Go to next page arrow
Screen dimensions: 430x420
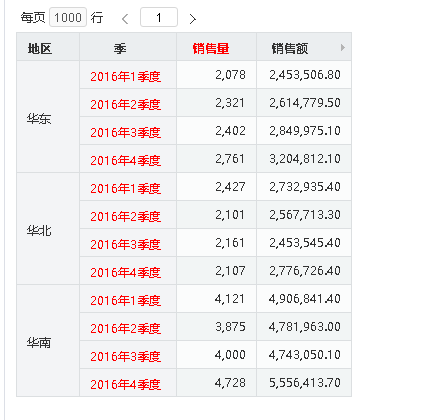click(x=193, y=19)
